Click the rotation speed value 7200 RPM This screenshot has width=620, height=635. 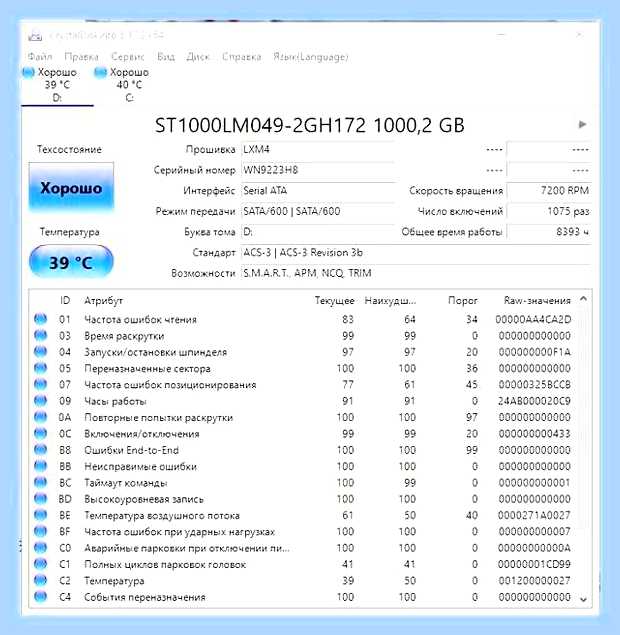tap(549, 191)
